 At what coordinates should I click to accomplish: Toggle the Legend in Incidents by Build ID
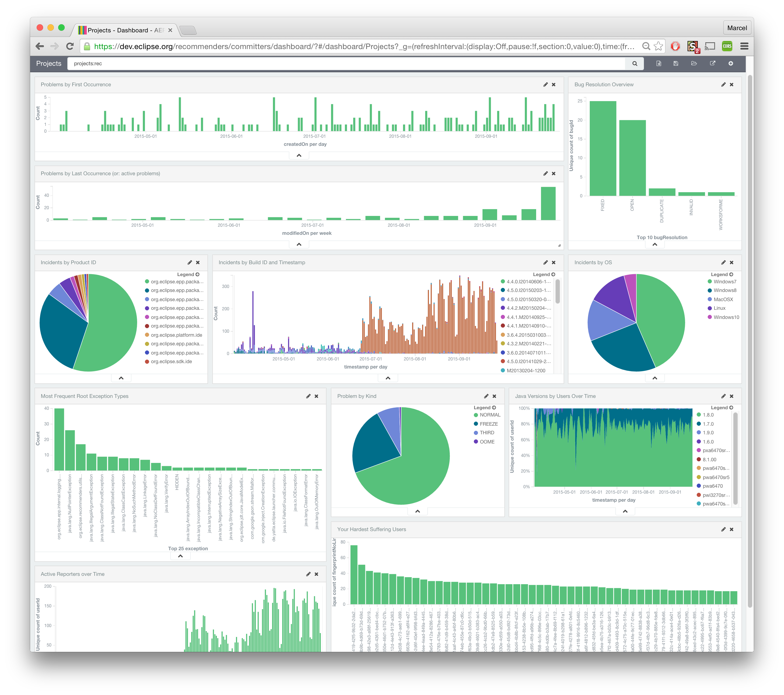(x=544, y=274)
